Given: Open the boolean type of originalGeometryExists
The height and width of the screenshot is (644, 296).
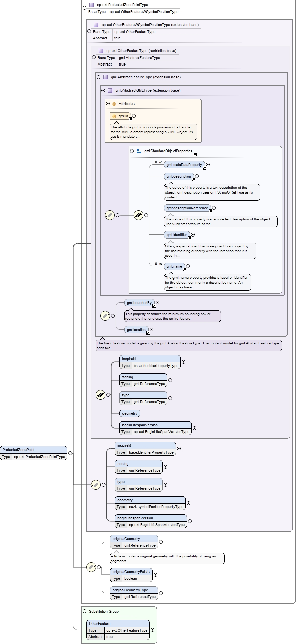Looking at the screenshot, I should click(131, 578).
